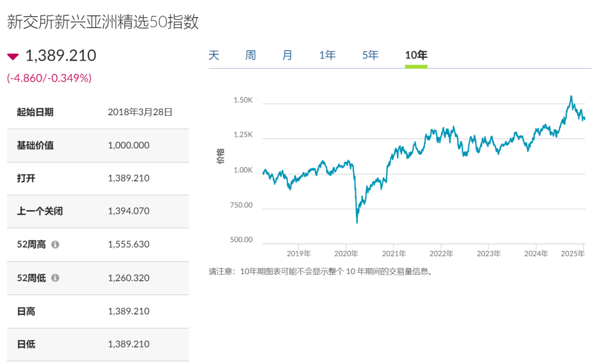Click 52-week low value 1,260.320
Image resolution: width=595 pixels, height=364 pixels.
[x=129, y=278]
